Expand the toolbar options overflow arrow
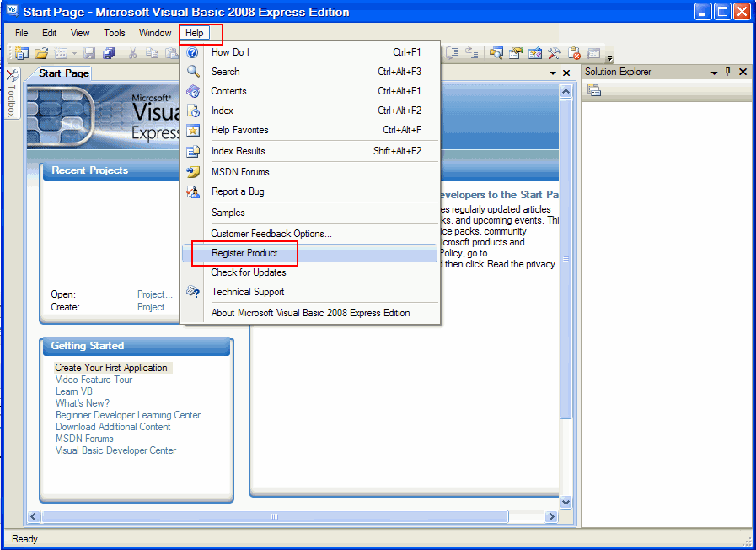Viewport: 756px width, 550px height. point(609,57)
